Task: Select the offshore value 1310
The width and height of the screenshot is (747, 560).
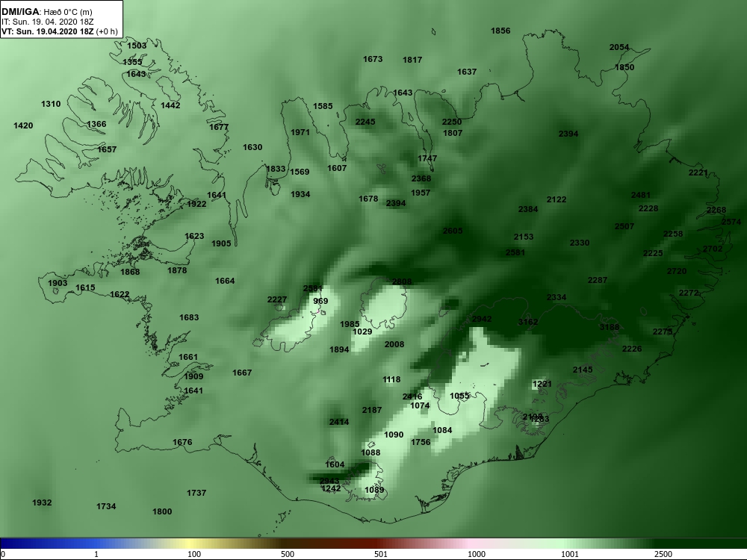Action: click(x=51, y=104)
